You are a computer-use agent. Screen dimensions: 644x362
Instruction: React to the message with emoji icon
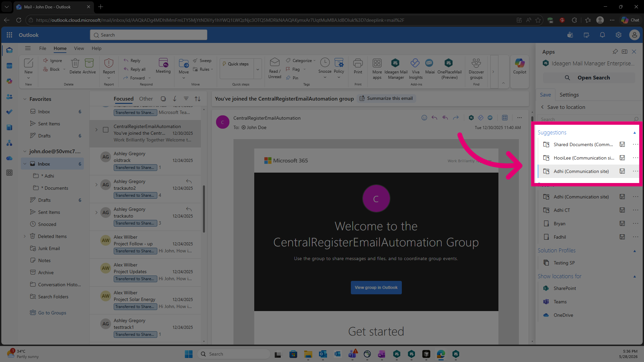[424, 118]
